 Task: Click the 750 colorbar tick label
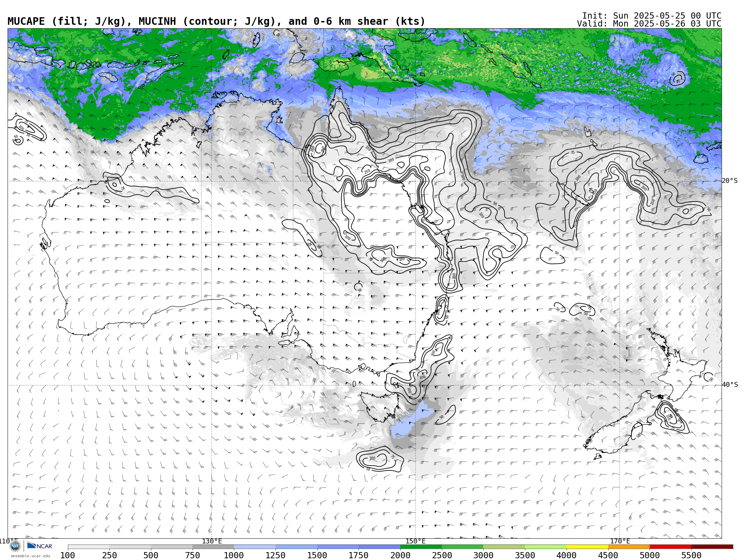pyautogui.click(x=193, y=555)
